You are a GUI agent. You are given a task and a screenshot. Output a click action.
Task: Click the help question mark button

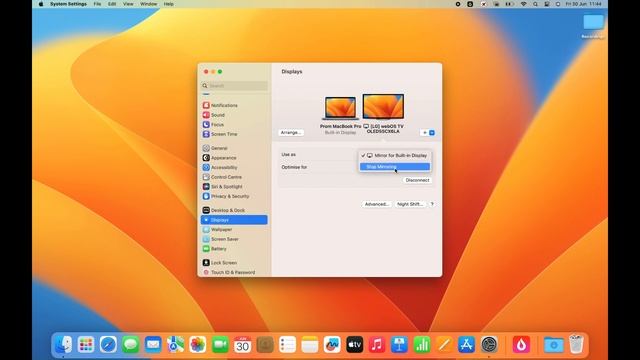[x=432, y=204]
